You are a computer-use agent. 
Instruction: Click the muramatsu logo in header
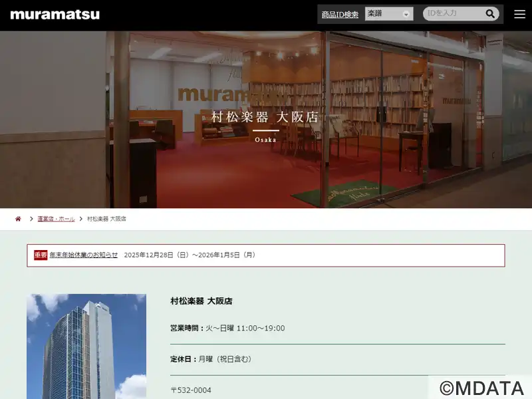[55, 15]
